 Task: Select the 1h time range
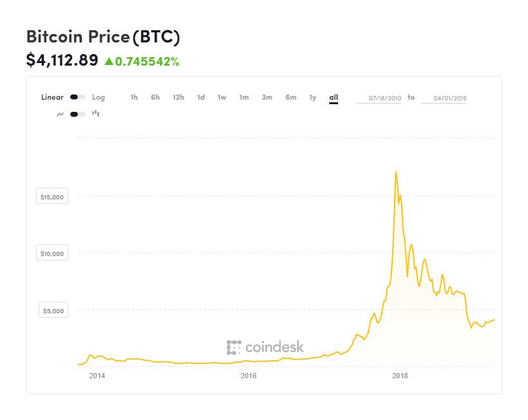[134, 97]
